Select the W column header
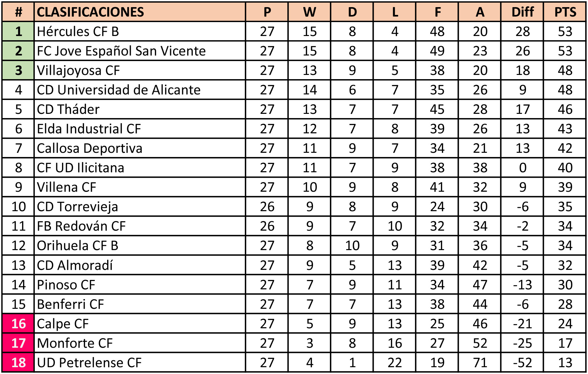588x374 pixels. [309, 12]
